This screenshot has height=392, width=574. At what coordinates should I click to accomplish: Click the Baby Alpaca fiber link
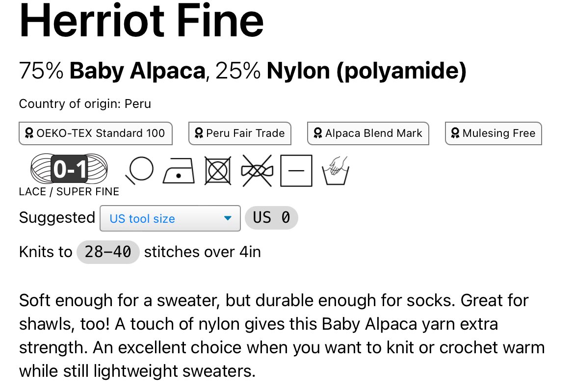(137, 71)
